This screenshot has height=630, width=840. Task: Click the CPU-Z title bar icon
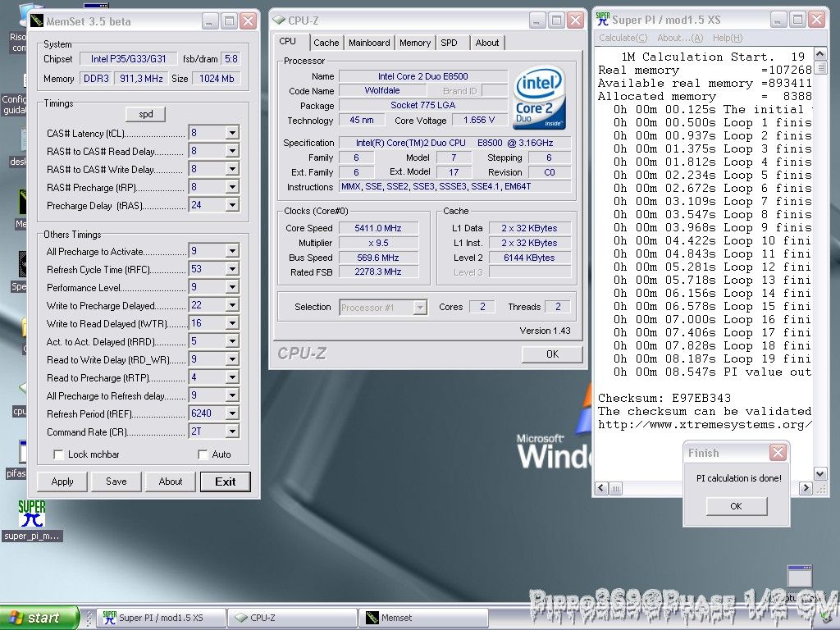click(x=279, y=21)
